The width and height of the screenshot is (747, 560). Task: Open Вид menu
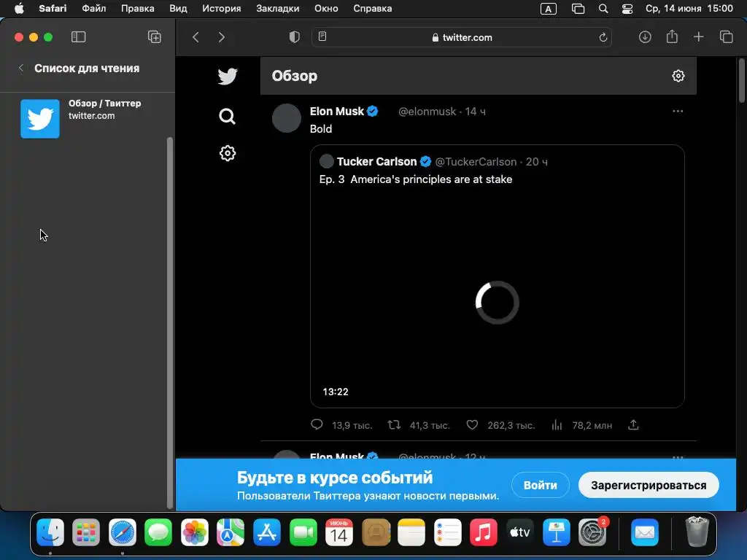point(178,9)
